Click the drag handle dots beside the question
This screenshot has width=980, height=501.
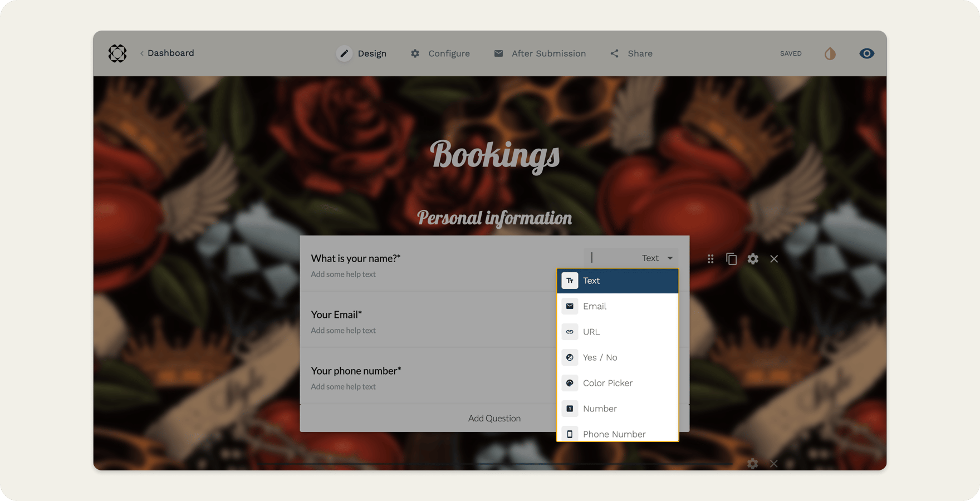coord(710,259)
